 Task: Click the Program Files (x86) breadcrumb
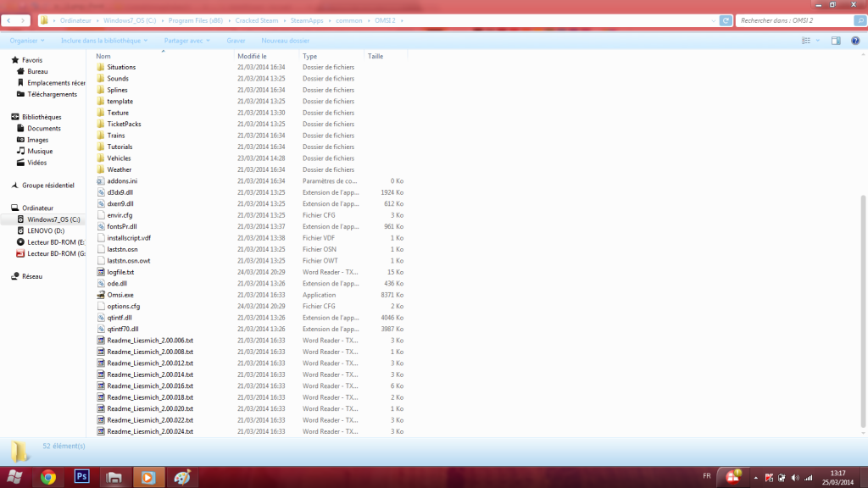(x=196, y=20)
